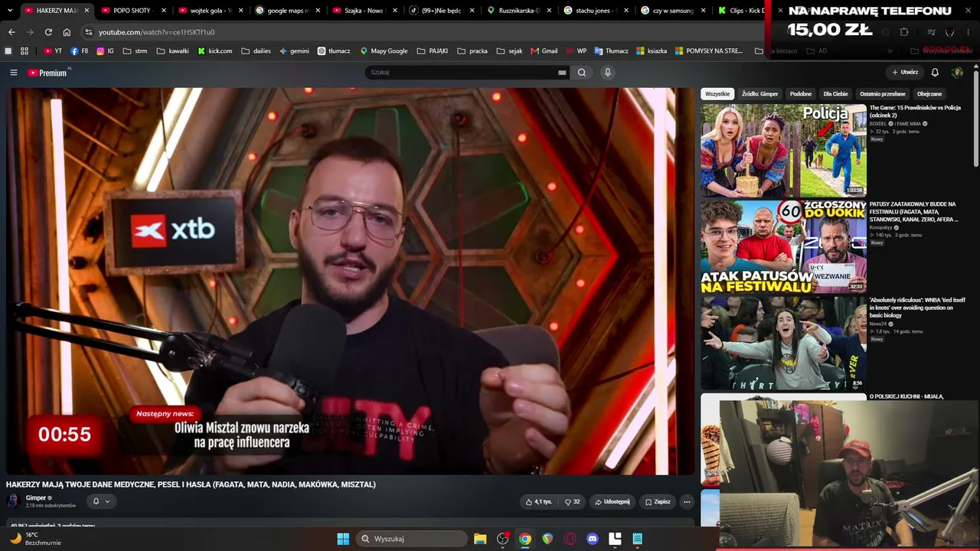Open the Gimper channel avatar
The image size is (980, 551).
click(x=13, y=501)
